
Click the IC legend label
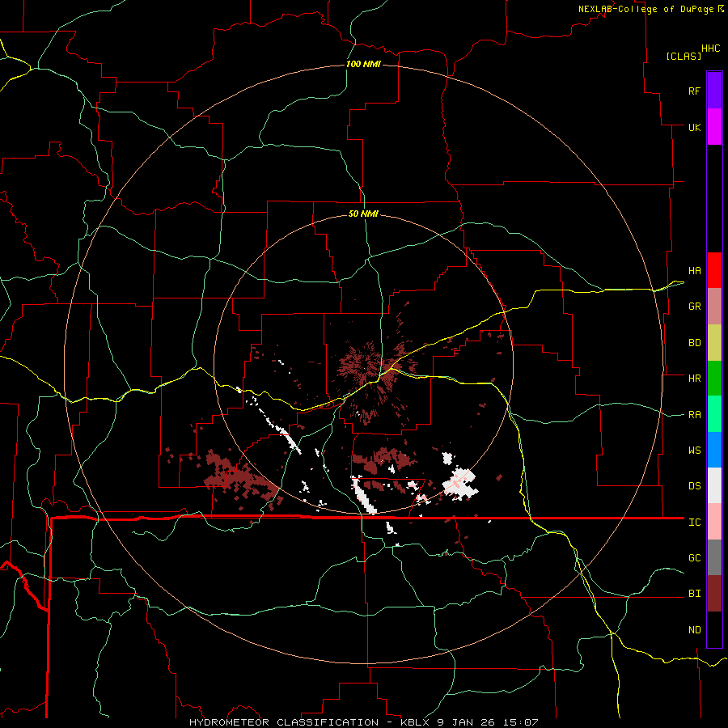pyautogui.click(x=694, y=523)
